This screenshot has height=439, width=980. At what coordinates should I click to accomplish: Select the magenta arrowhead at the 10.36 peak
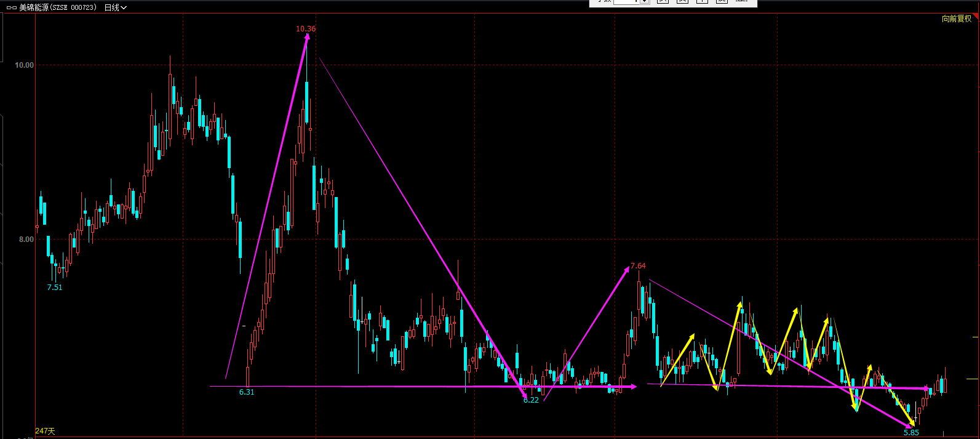pos(307,38)
